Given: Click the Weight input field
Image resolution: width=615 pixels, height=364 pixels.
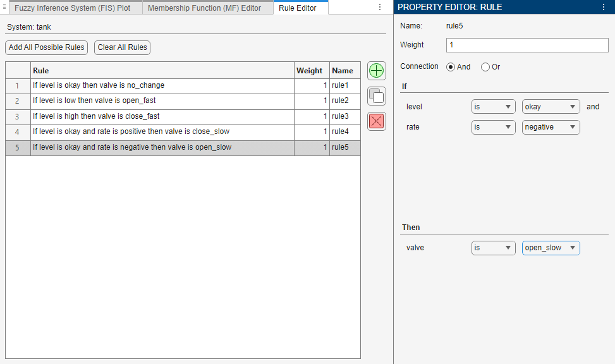Looking at the screenshot, I should coord(527,45).
